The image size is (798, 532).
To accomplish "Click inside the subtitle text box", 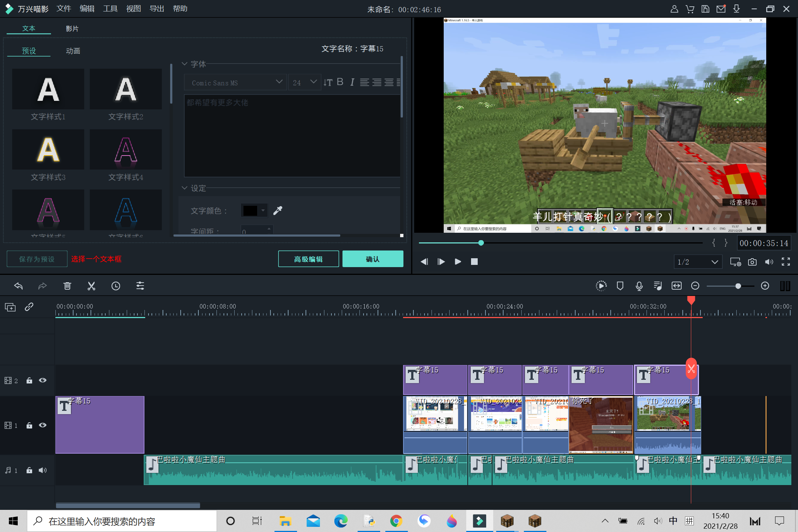I will tap(292, 136).
